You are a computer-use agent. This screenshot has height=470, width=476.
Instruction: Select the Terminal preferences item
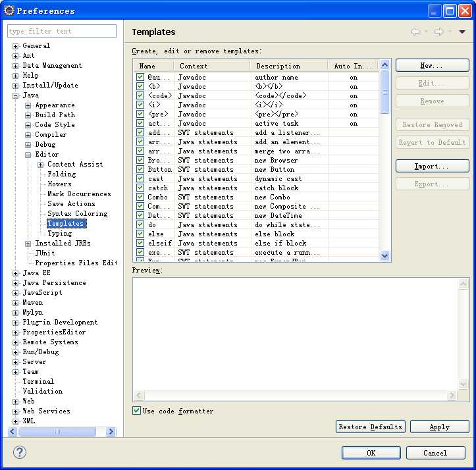38,381
